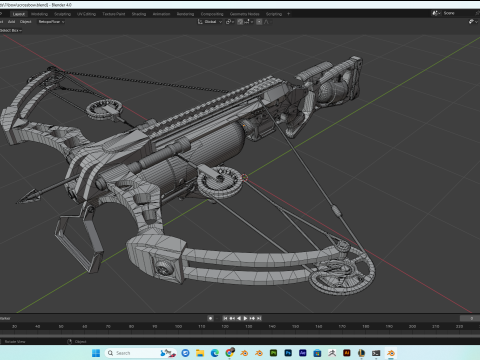Open Google Chrome from the taskbar
The image size is (480, 360).
point(229,353)
